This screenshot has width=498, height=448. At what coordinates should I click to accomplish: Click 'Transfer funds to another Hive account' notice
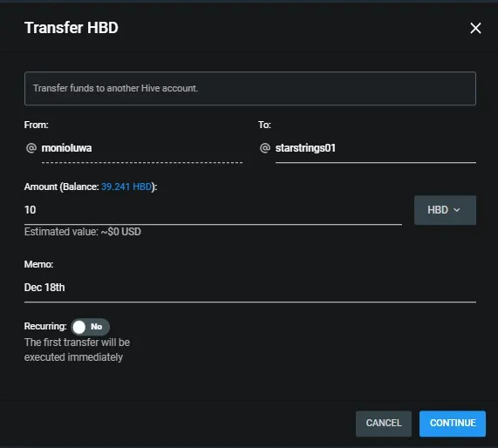250,88
